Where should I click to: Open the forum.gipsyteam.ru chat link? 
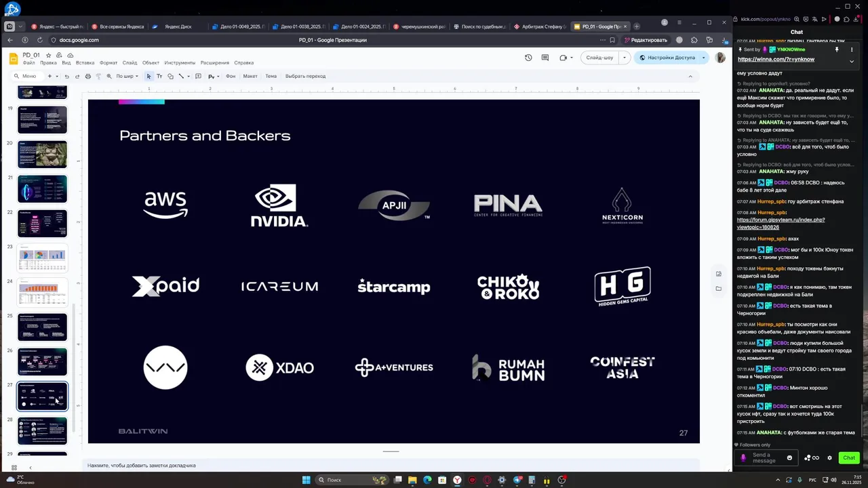tap(781, 223)
